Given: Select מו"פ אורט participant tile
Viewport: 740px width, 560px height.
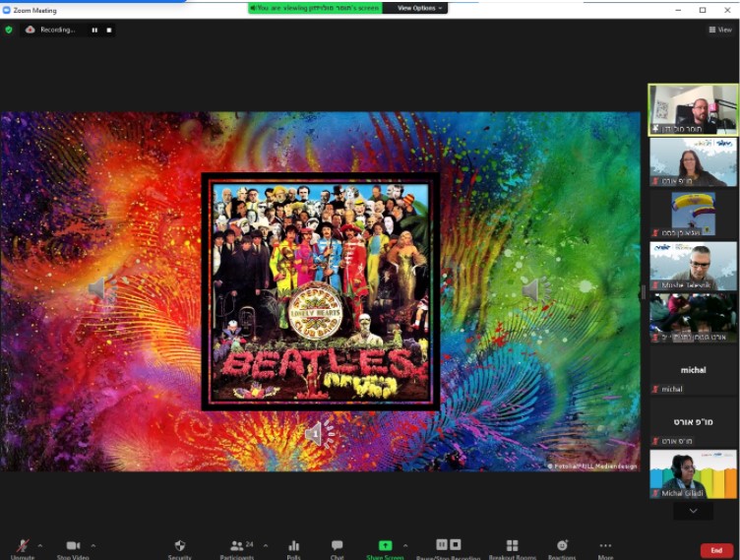Looking at the screenshot, I should pos(693,421).
